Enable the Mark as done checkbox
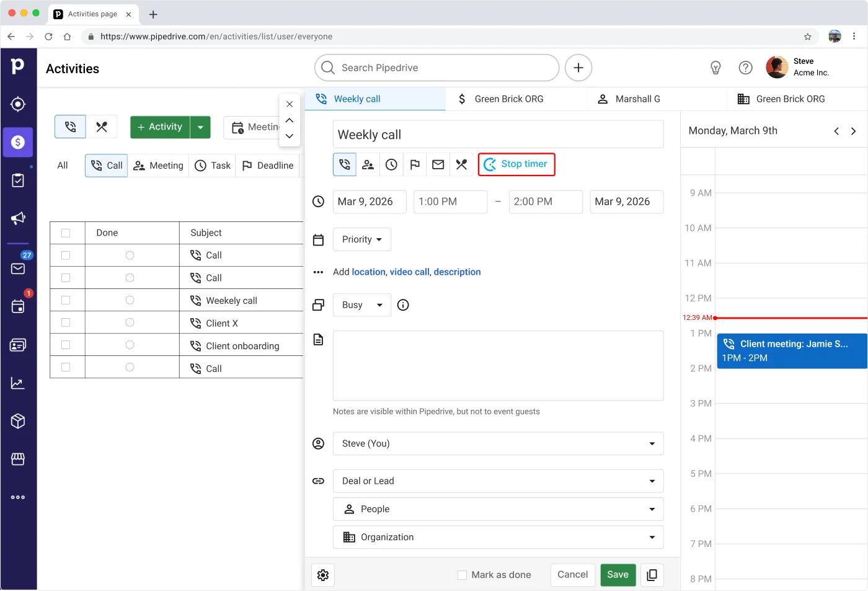868x591 pixels. point(462,575)
